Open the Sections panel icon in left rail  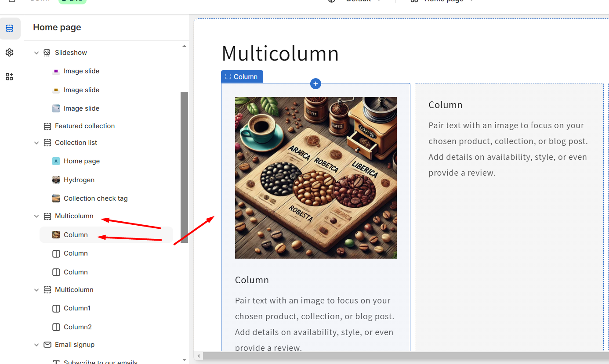click(x=10, y=29)
